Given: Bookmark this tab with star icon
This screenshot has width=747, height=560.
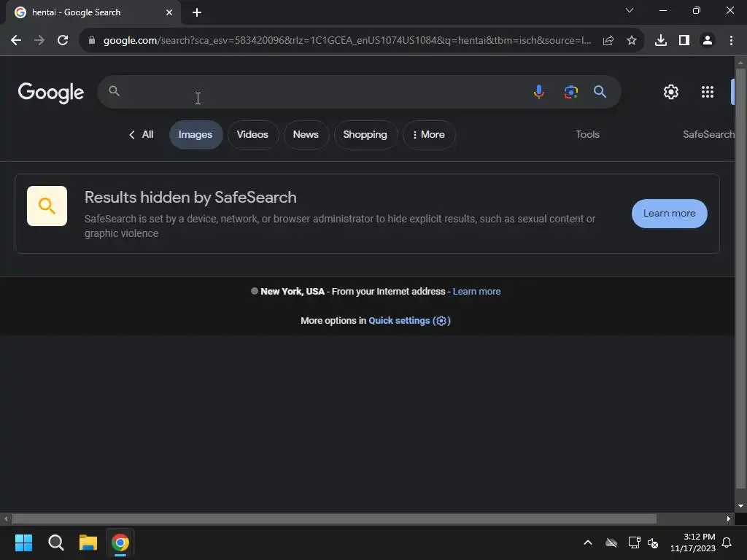Looking at the screenshot, I should [632, 41].
